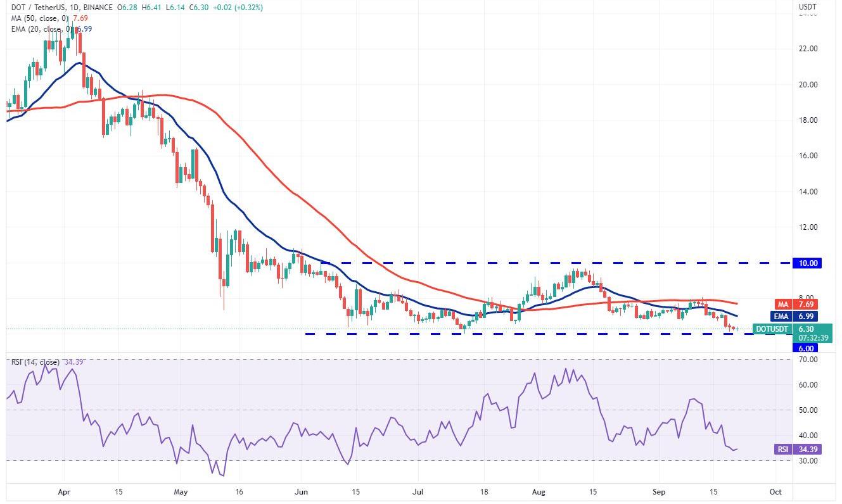842x504 pixels.
Task: Click the Sep label on the time axis
Action: [660, 491]
